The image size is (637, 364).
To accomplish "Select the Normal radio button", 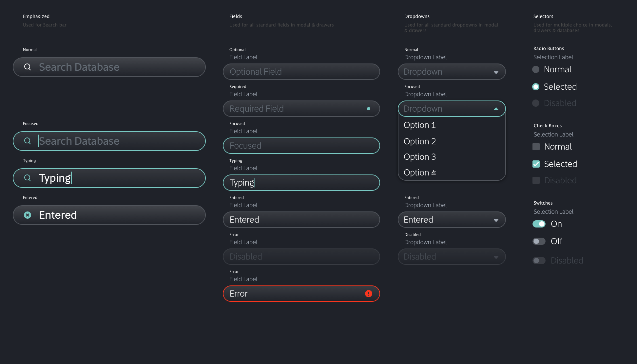I will click(x=536, y=69).
